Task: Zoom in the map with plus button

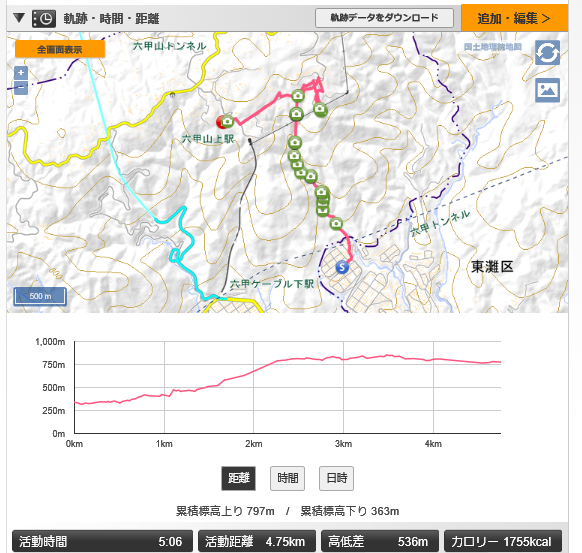Action: (21, 73)
